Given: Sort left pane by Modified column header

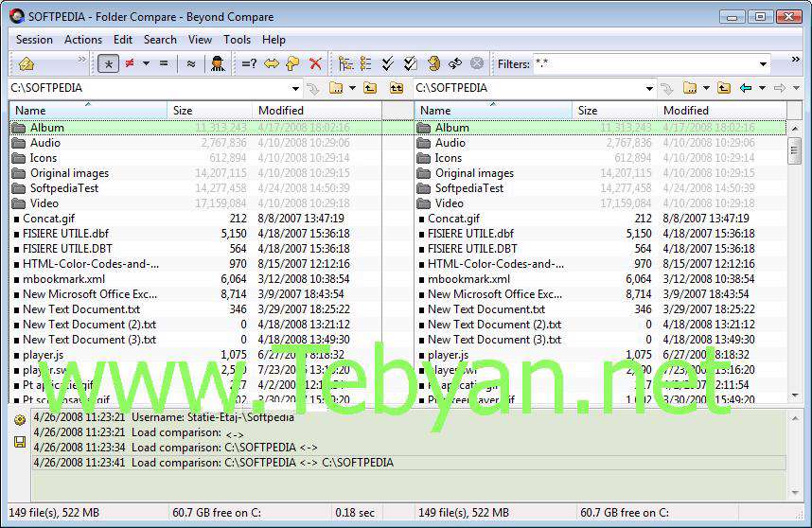Looking at the screenshot, I should point(317,111).
